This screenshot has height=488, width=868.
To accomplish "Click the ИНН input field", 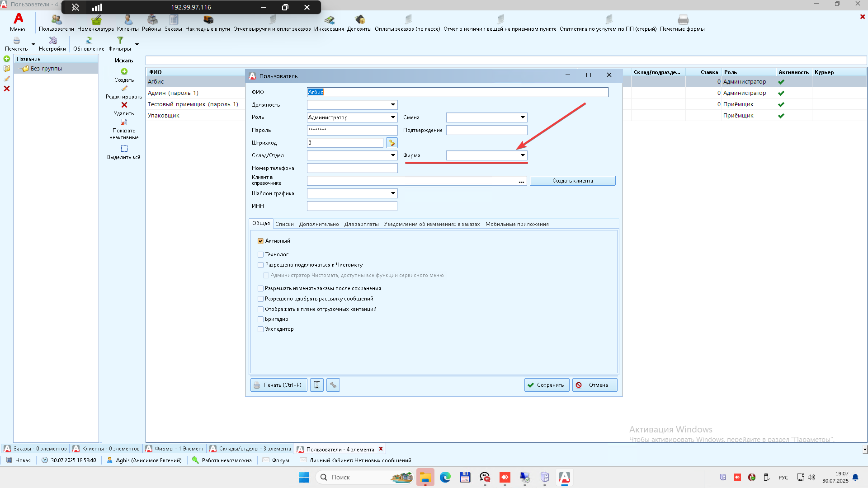I will 352,206.
